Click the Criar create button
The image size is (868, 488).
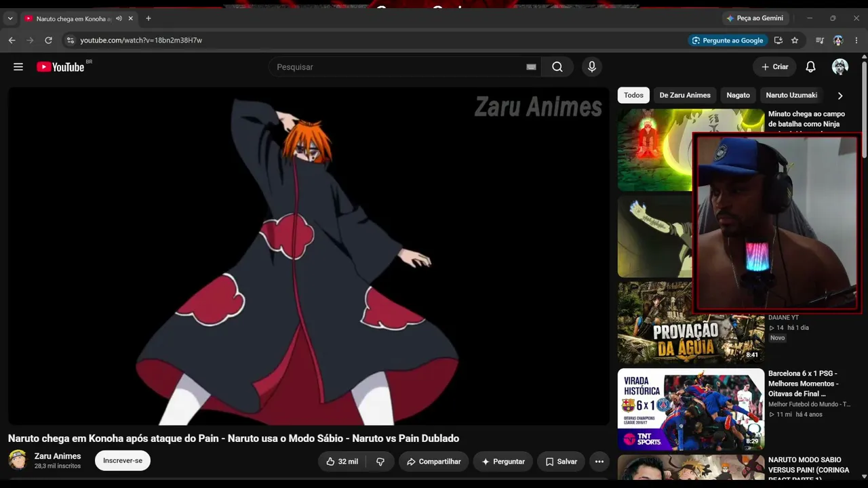(x=774, y=67)
